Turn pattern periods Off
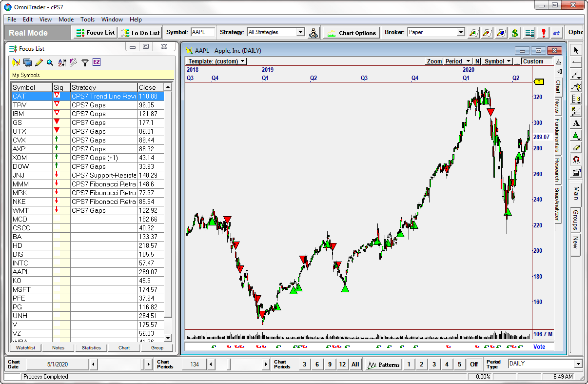The height and width of the screenshot is (384, 588). (473, 364)
